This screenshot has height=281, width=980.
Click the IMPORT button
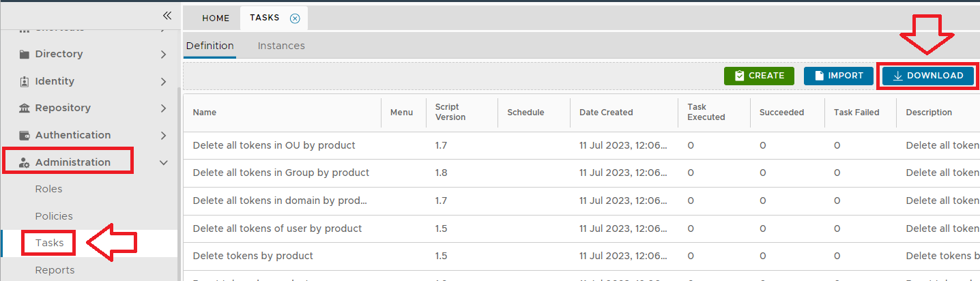pos(839,76)
